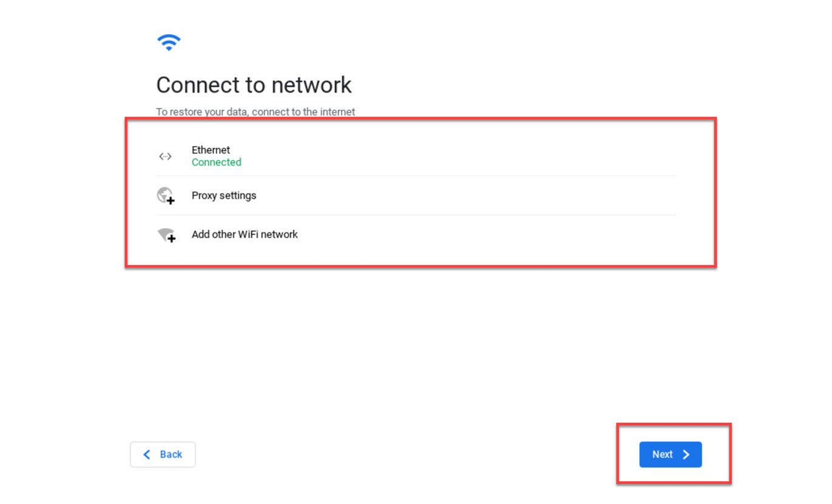This screenshot has width=832, height=504.
Task: Click the back chevron inside the Back button
Action: click(146, 454)
